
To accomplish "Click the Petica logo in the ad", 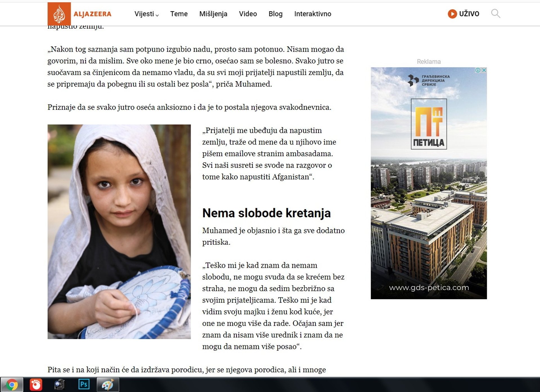I will coord(429,124).
